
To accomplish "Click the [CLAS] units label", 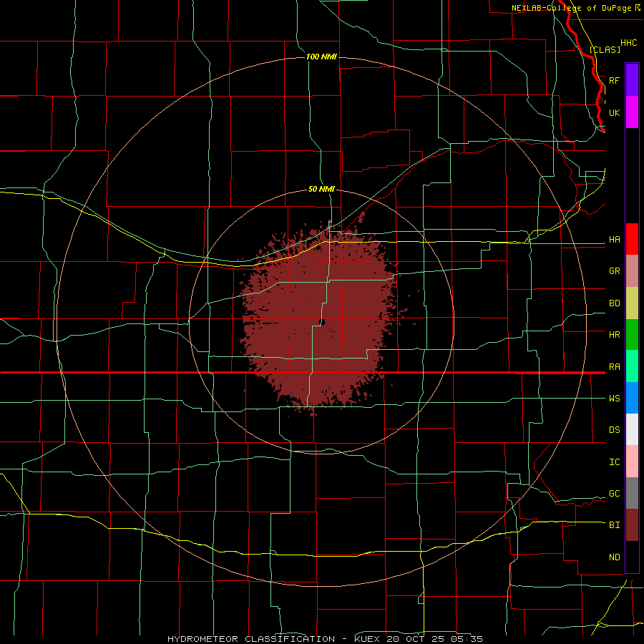I will click(605, 49).
